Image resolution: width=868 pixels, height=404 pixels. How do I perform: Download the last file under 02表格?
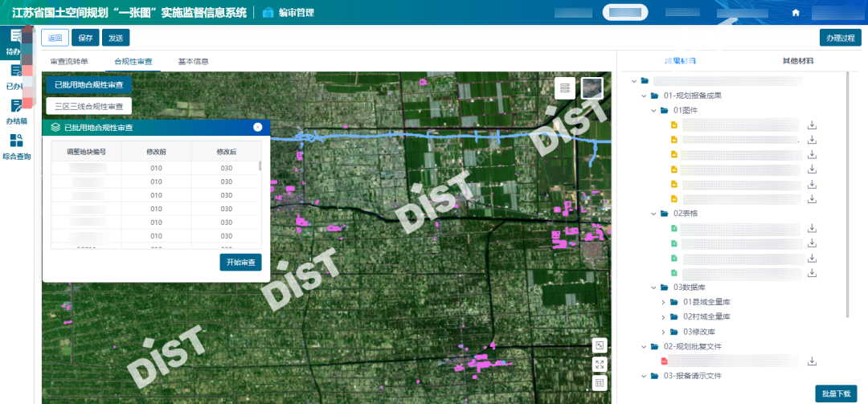(812, 272)
